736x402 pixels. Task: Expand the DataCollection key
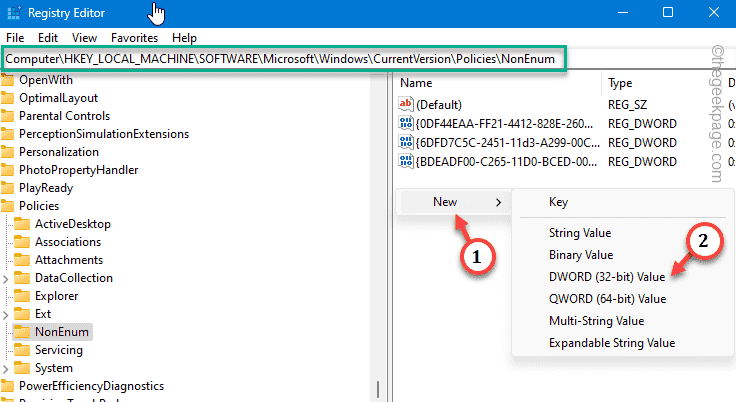click(6, 279)
